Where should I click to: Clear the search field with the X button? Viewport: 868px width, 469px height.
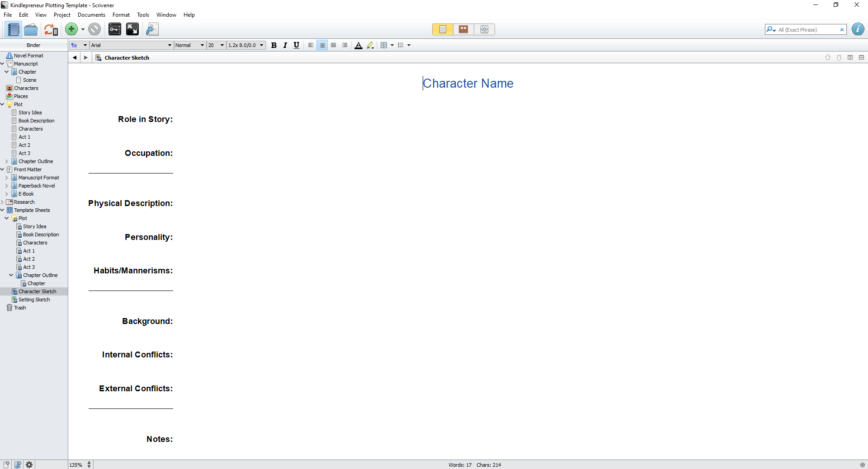(x=842, y=29)
